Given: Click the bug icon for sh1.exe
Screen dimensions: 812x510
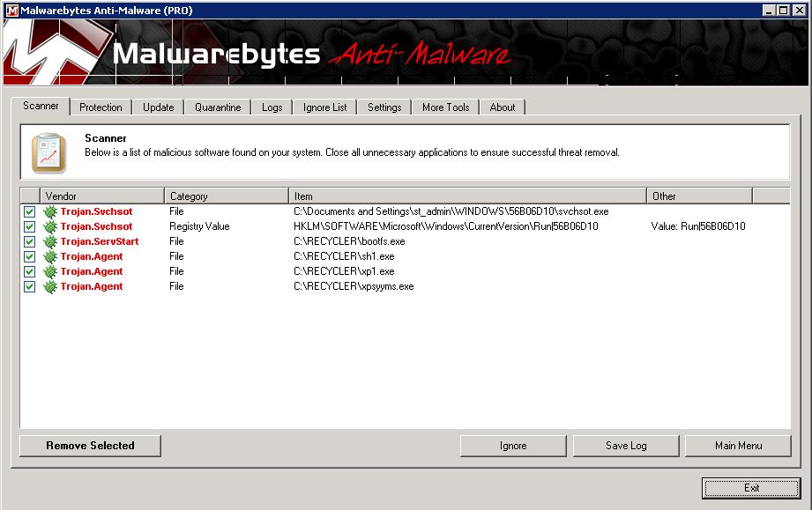Looking at the screenshot, I should click(50, 256).
